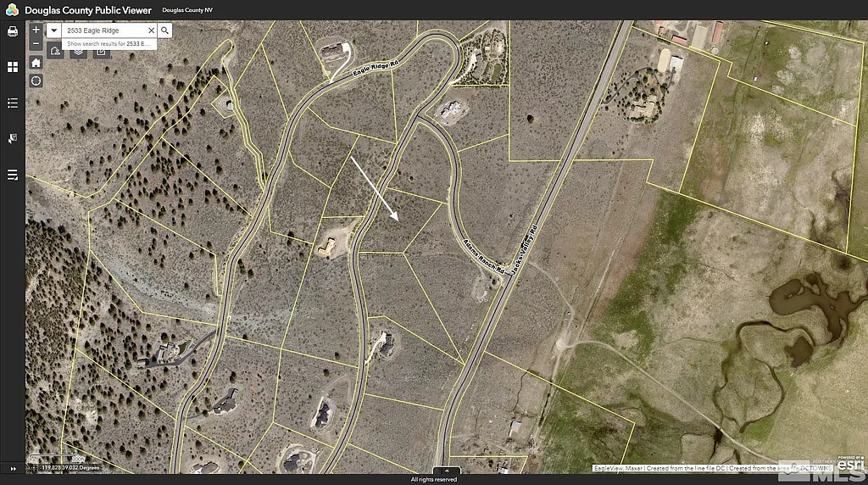The image size is (868, 485).
Task: Click the Esri logo link
Action: (x=851, y=464)
